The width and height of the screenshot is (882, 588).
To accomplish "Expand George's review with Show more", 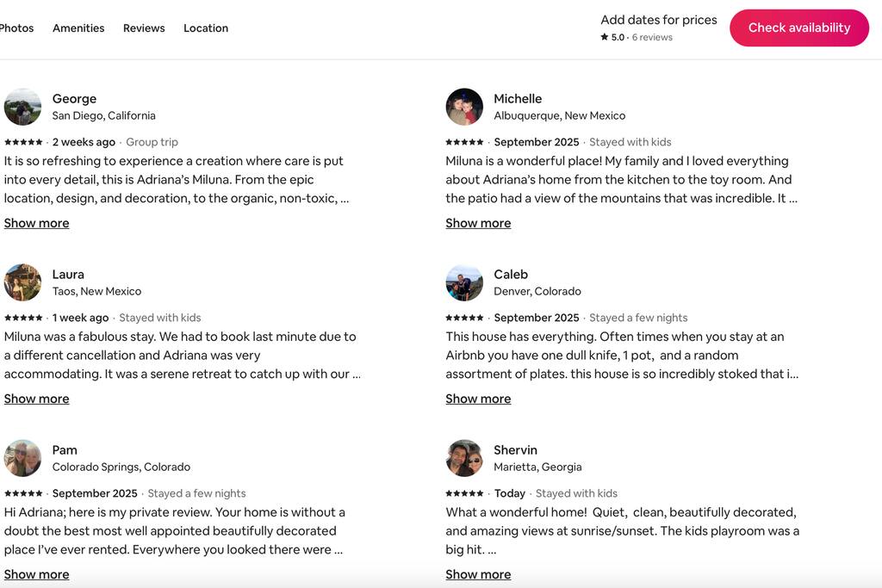I will pyautogui.click(x=36, y=223).
